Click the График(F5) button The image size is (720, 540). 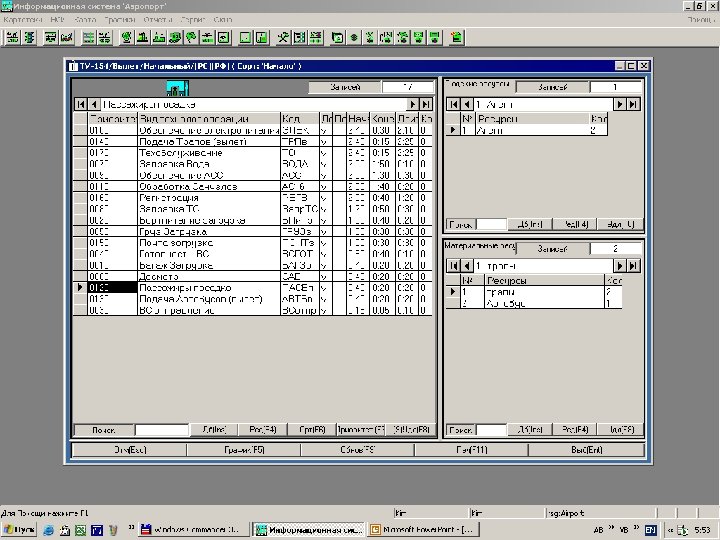pos(244,450)
